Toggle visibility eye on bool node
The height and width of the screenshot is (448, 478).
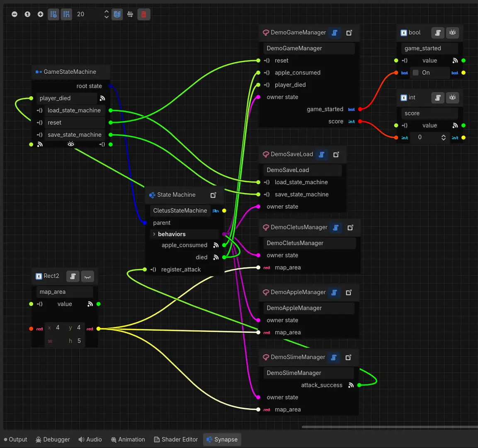[x=452, y=33]
